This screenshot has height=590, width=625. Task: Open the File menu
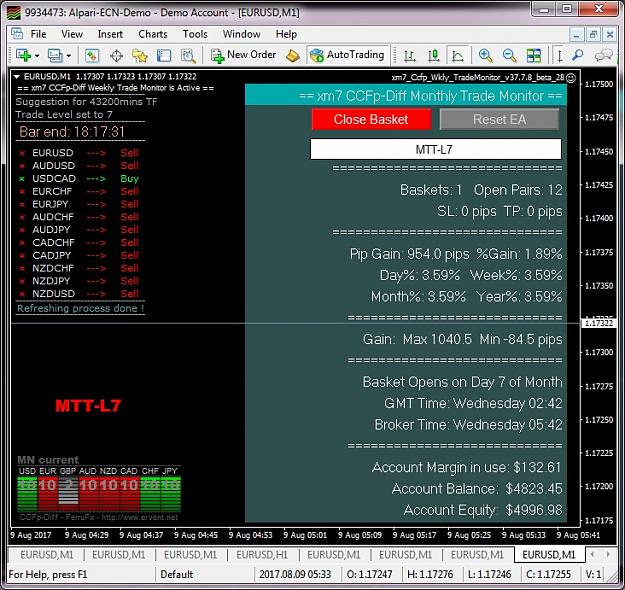point(38,34)
